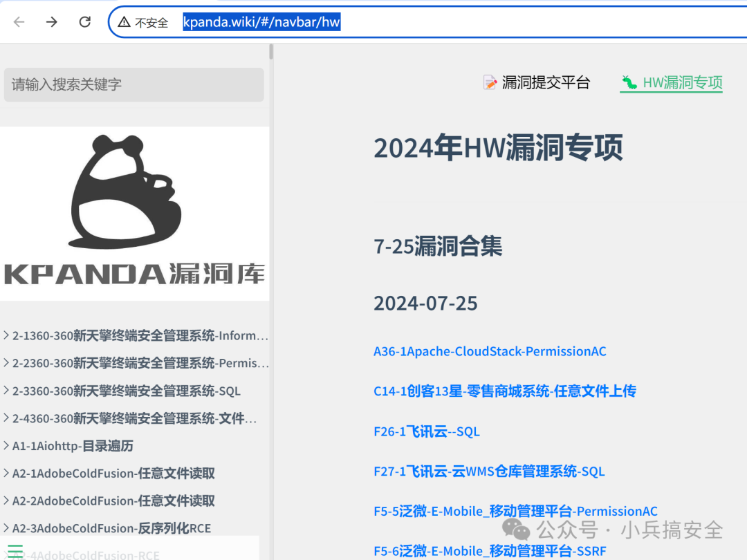747x560 pixels.
Task: Open C14-1创客13星-零售商城系统-任意文件上传 link
Action: tap(505, 391)
